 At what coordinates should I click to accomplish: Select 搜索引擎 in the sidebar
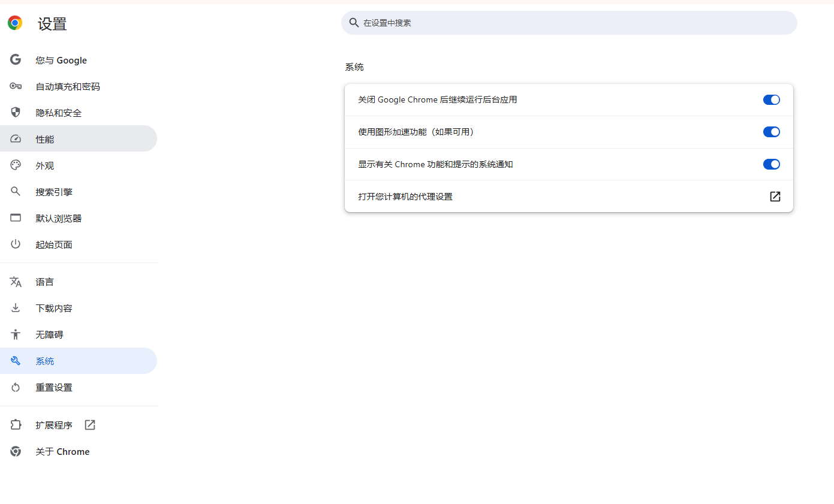(x=79, y=192)
